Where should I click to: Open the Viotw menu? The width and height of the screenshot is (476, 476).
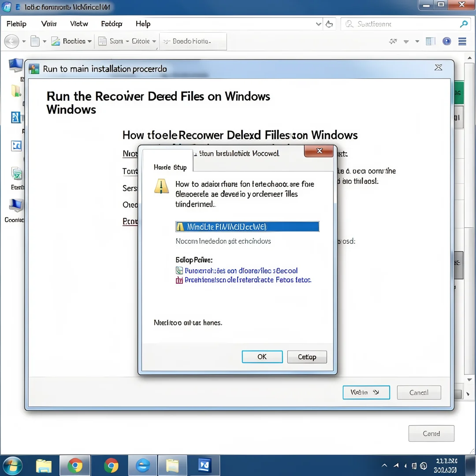tap(79, 24)
